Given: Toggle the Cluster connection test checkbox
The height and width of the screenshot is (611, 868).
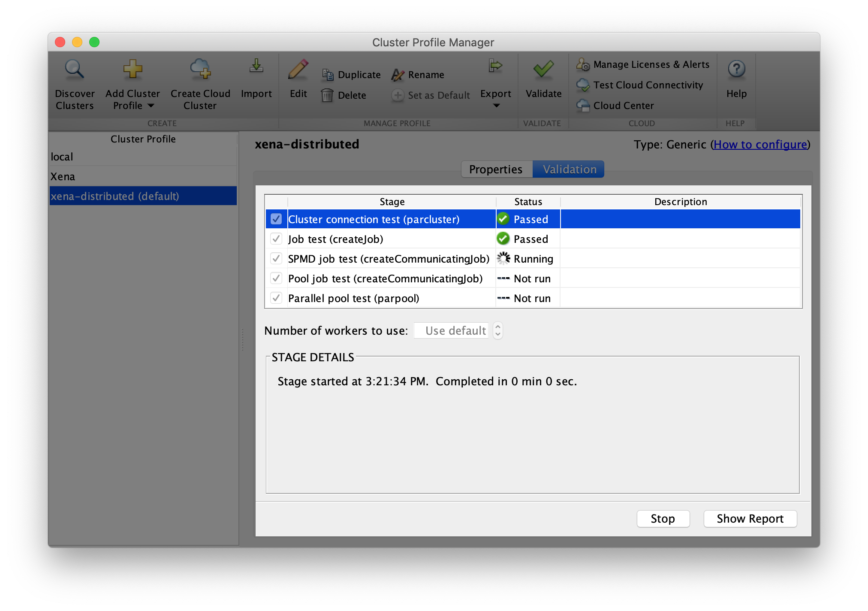Looking at the screenshot, I should click(x=276, y=219).
